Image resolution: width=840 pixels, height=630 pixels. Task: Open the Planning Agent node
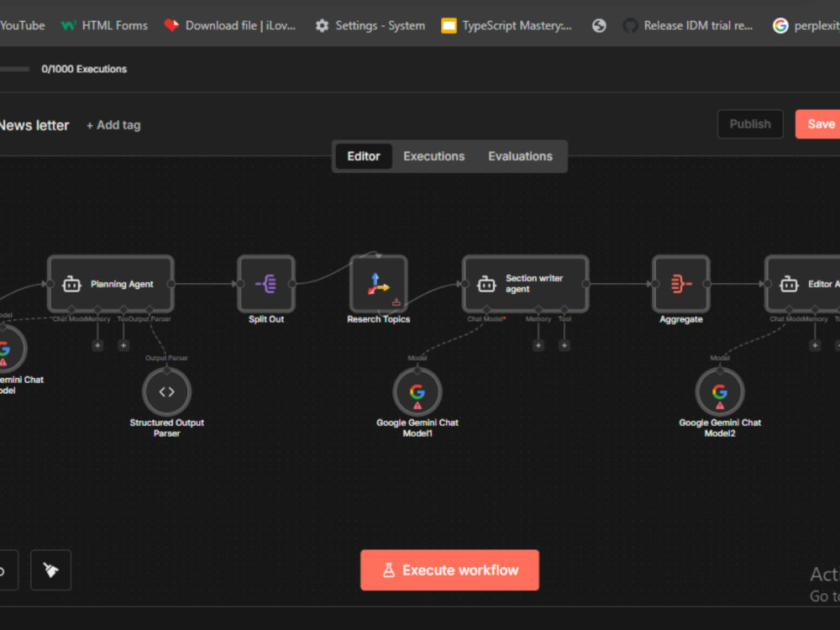pos(111,284)
